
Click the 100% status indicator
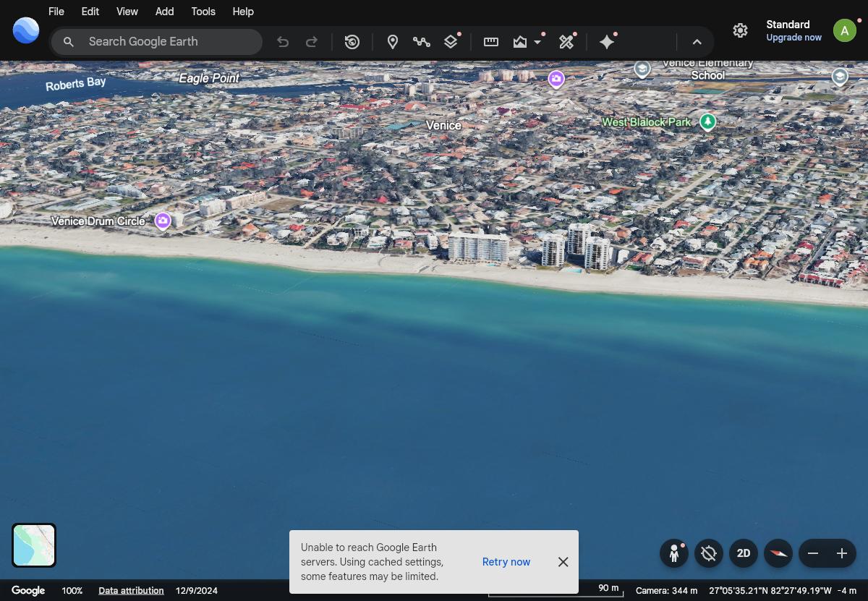pyautogui.click(x=72, y=590)
